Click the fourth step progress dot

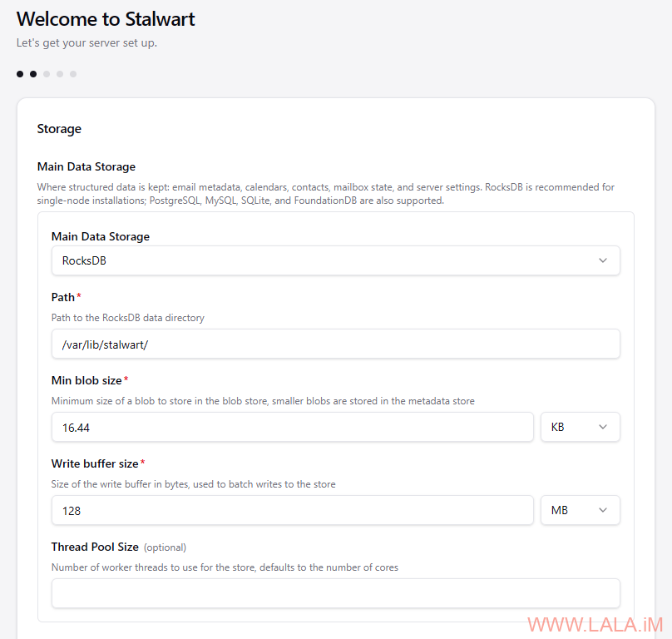click(60, 74)
